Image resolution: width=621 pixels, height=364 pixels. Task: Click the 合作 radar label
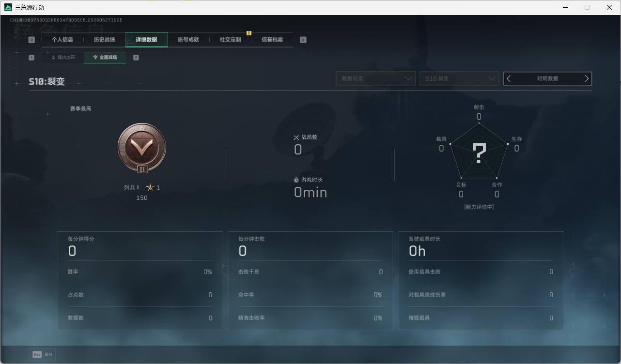coord(497,184)
